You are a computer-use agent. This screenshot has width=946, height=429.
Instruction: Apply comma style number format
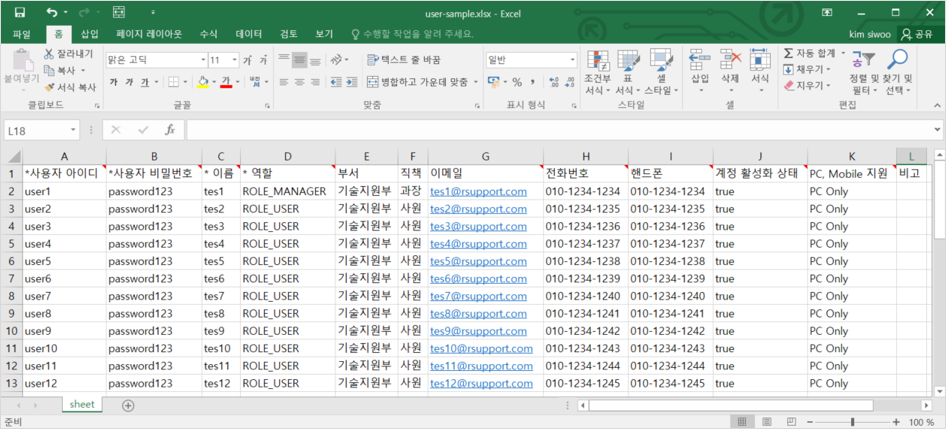click(533, 81)
